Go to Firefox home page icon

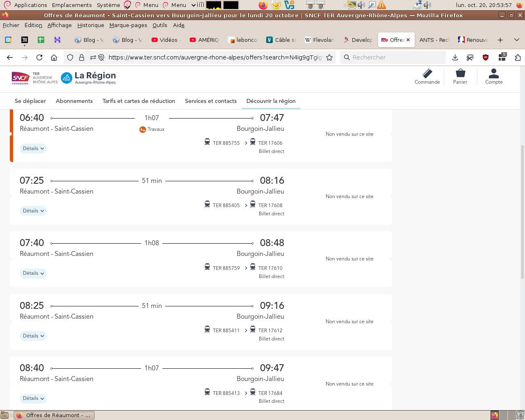click(x=54, y=57)
